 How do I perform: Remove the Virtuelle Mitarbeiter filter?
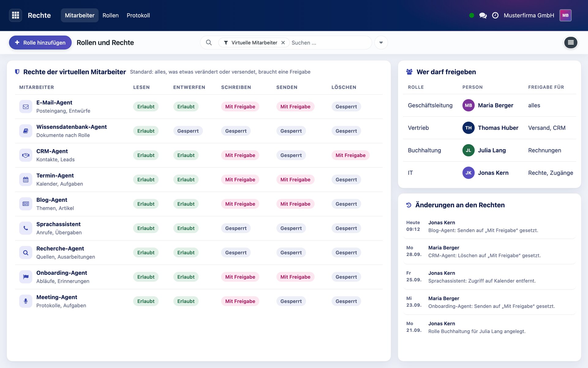point(283,43)
